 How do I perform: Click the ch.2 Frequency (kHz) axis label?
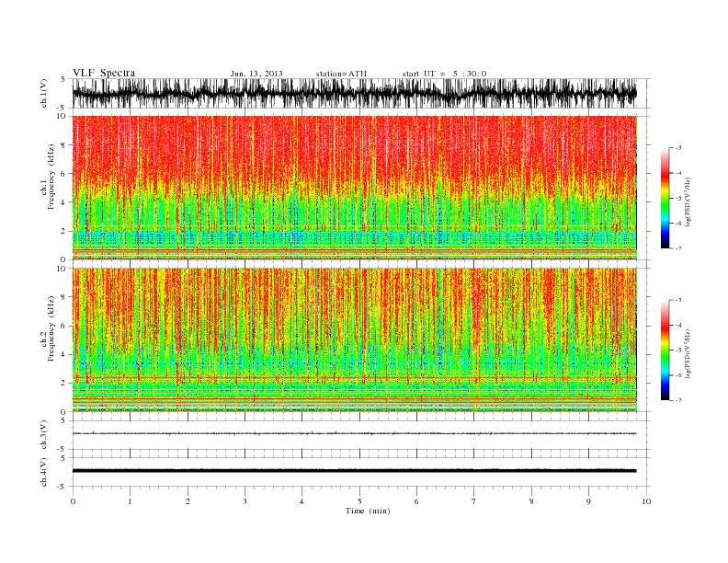click(48, 329)
